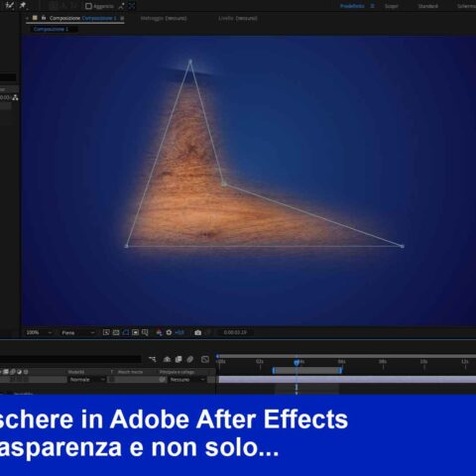Switch to the Standard workspace
The image size is (476, 476).
coord(427,6)
